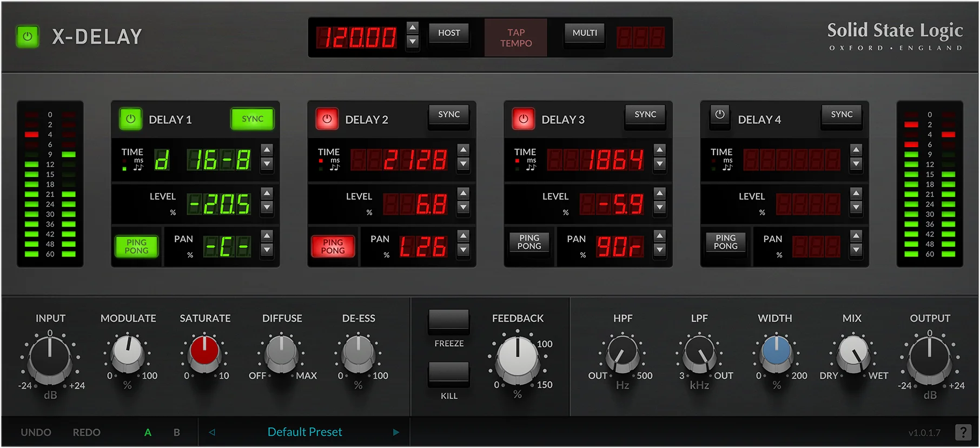Click the multi tap count display
The image size is (980, 448).
(641, 38)
